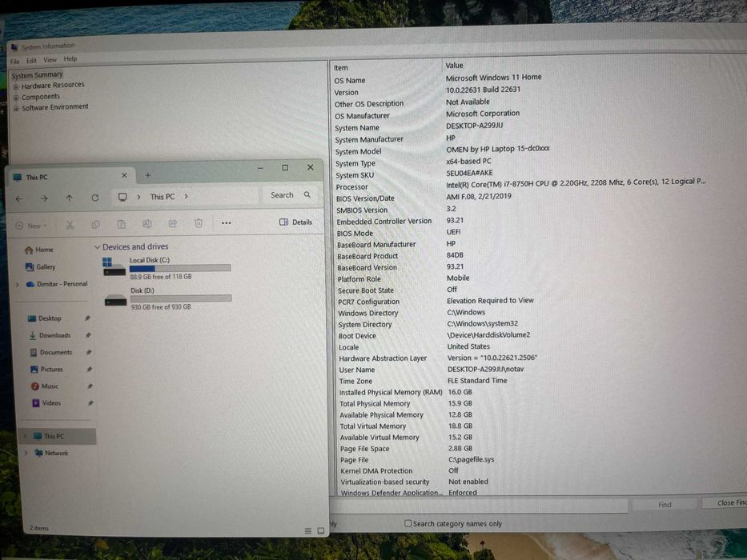Open the View menu in System Information
This screenshot has height=560, width=747.
coord(50,59)
